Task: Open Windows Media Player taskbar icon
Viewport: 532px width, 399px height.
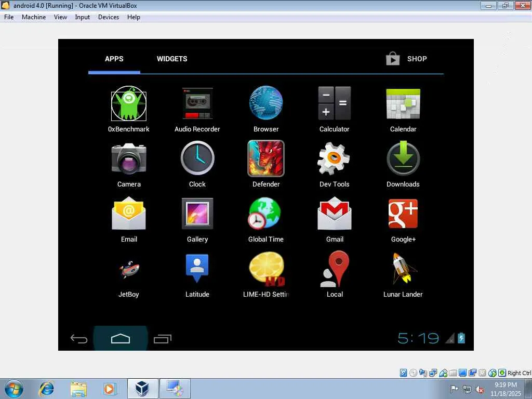Action: [x=110, y=389]
